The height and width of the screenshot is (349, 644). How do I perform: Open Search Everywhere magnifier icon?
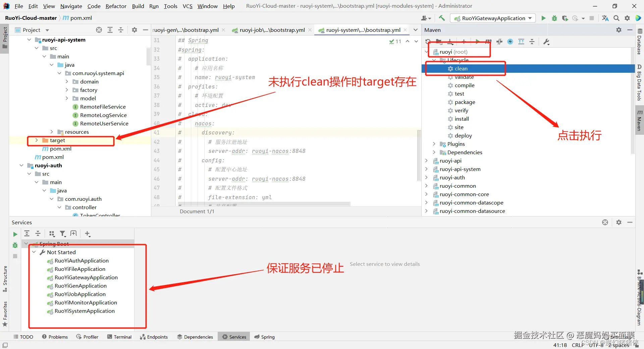point(616,18)
